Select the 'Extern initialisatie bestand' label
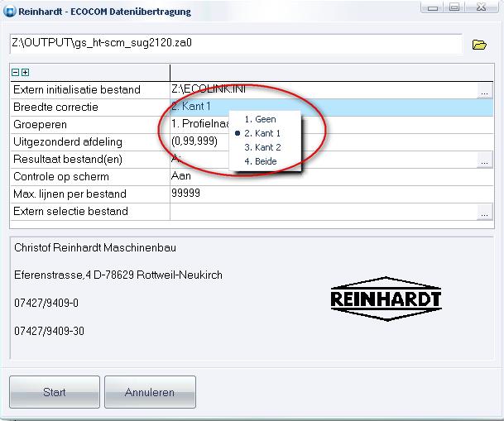The height and width of the screenshot is (421, 504). [x=77, y=89]
